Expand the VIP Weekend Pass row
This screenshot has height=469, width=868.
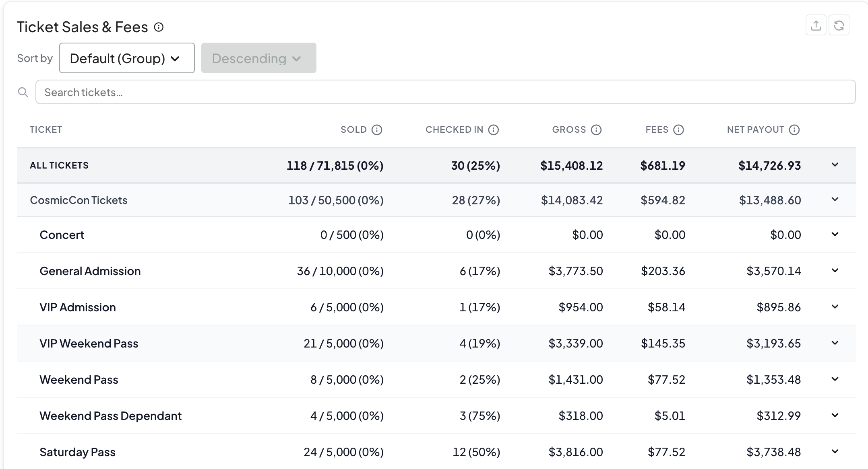(835, 343)
